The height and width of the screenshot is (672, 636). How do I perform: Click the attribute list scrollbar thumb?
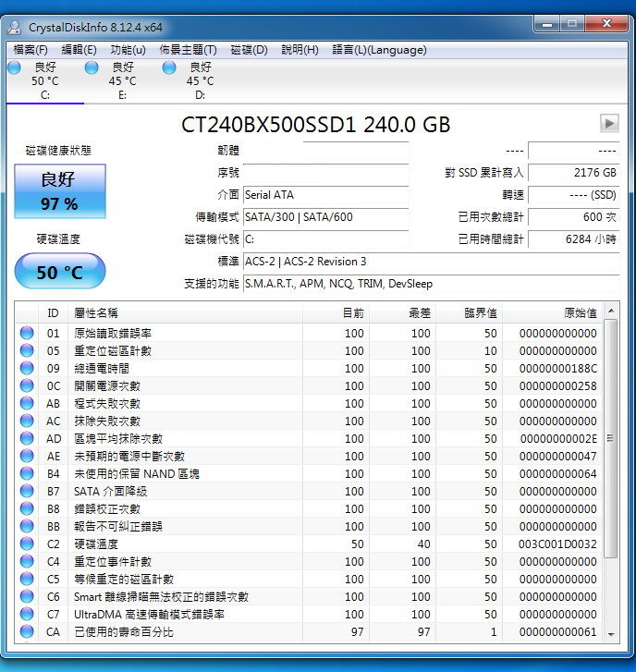point(611,438)
